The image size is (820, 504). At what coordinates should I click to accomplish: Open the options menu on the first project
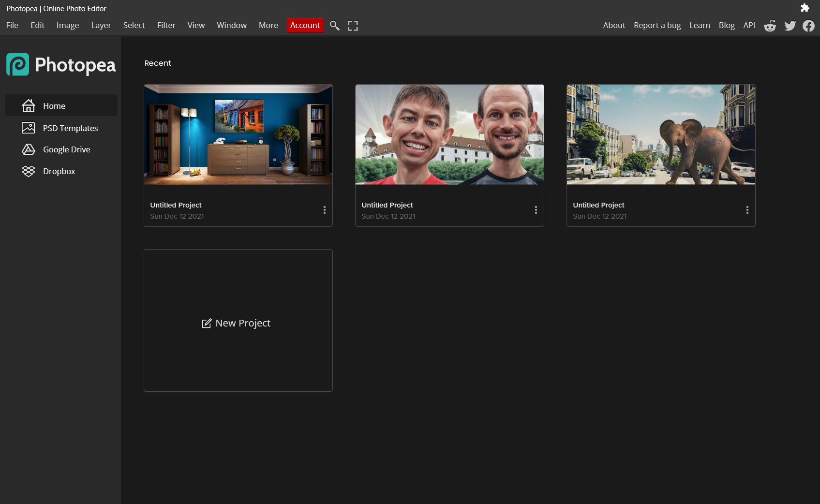coord(324,209)
